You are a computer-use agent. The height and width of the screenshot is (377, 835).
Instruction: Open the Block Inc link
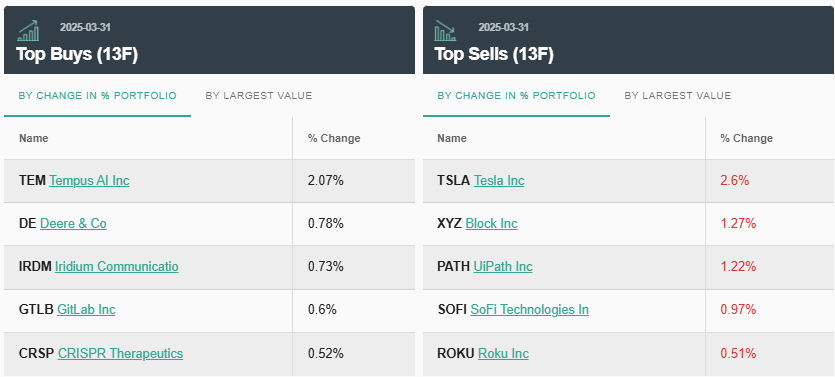pyautogui.click(x=492, y=224)
